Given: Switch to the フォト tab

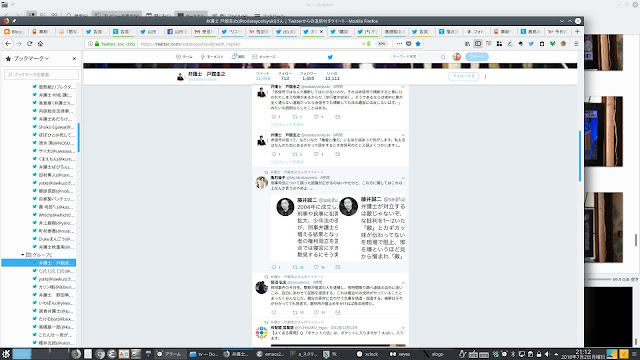Looking at the screenshot, I should (476, 31).
